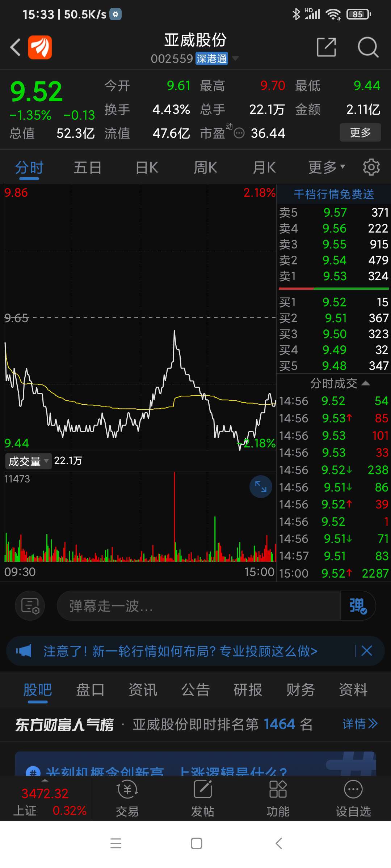This screenshot has height=868, width=391.
Task: Type in the 弹幕走一波 input field
Action: (198, 606)
